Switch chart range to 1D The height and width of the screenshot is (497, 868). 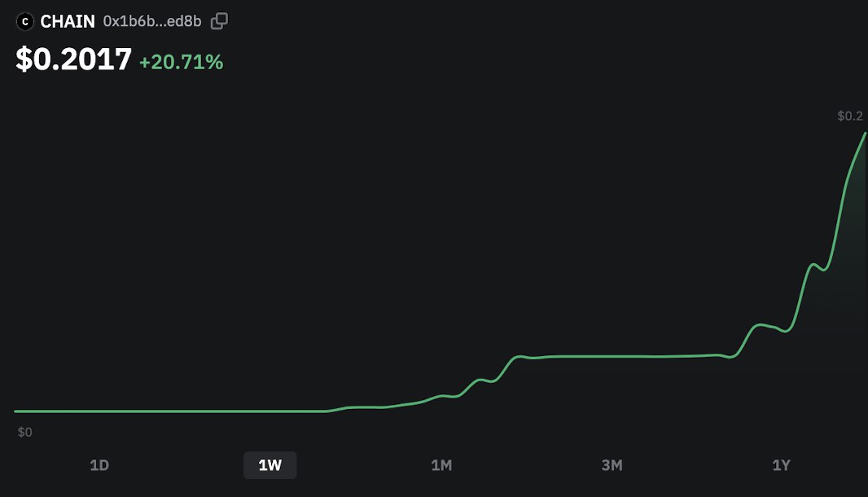(x=99, y=465)
